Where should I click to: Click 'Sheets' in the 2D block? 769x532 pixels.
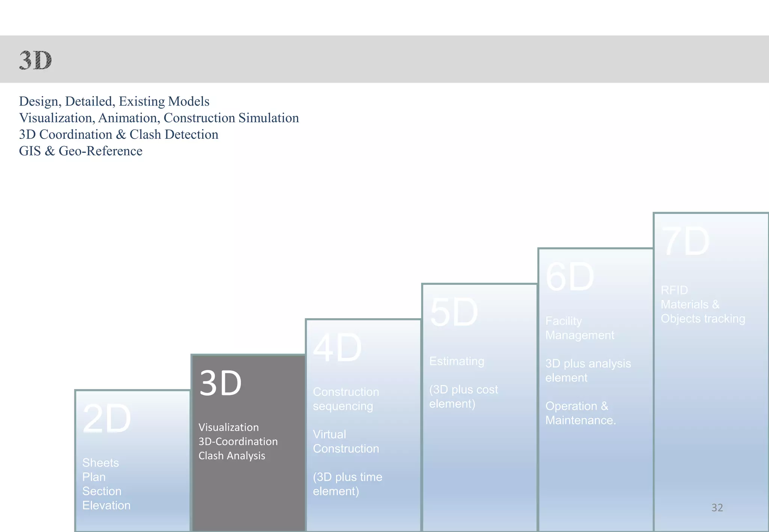[101, 463]
